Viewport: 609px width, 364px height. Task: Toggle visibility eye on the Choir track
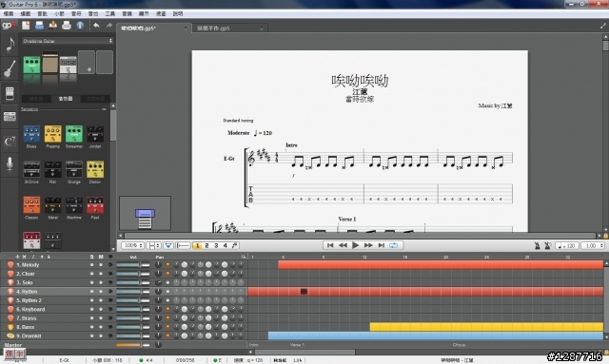point(110,274)
